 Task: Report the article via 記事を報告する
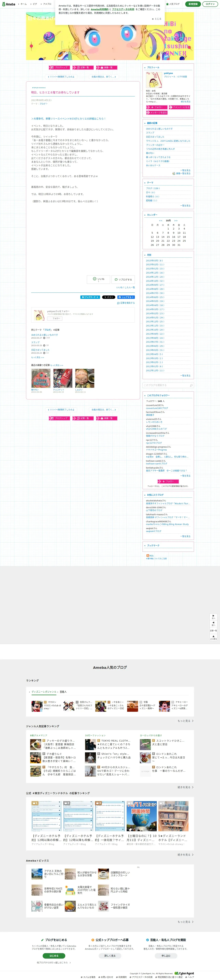click(x=126, y=303)
